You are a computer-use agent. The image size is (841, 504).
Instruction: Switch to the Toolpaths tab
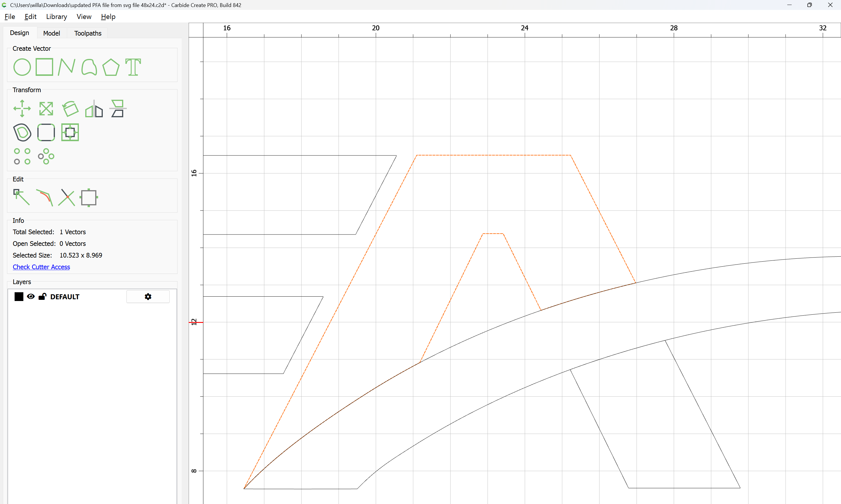click(88, 33)
